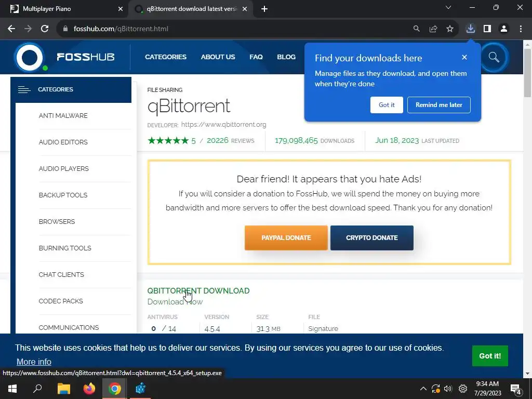Select ANTI MALWARE category
This screenshot has height=399, width=532.
63,116
